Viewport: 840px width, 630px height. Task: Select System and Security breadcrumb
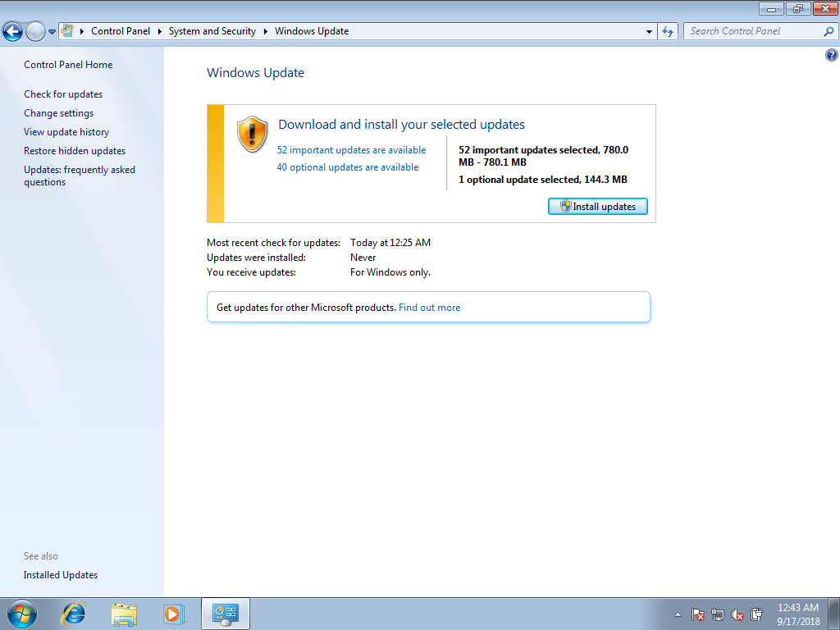click(x=212, y=31)
